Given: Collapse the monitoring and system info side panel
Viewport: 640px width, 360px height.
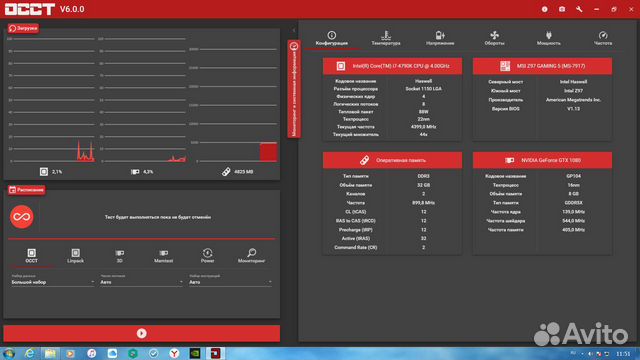Looking at the screenshot, I should tap(294, 89).
